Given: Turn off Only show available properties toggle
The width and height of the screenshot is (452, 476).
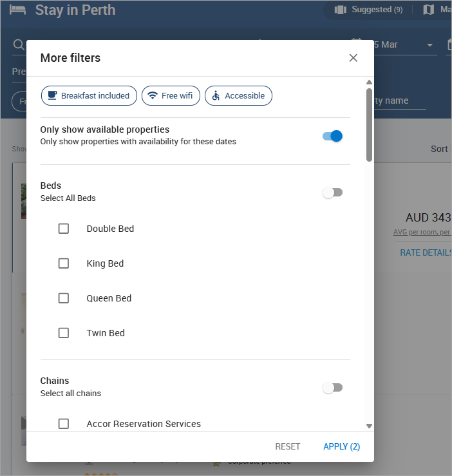Looking at the screenshot, I should click(x=332, y=136).
